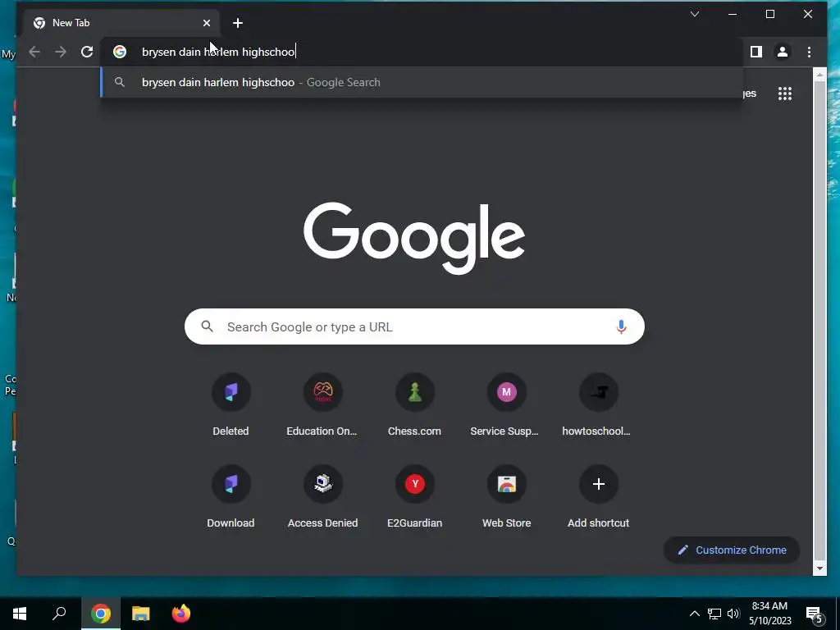The width and height of the screenshot is (840, 630).
Task: Open the Education On... shortcut
Action: pyautogui.click(x=322, y=405)
